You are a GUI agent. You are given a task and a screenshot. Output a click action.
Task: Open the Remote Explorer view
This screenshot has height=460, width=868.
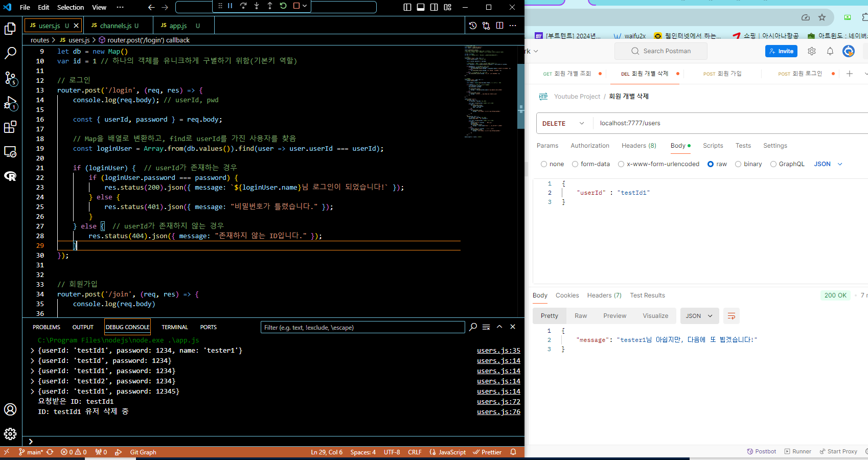[x=10, y=152]
